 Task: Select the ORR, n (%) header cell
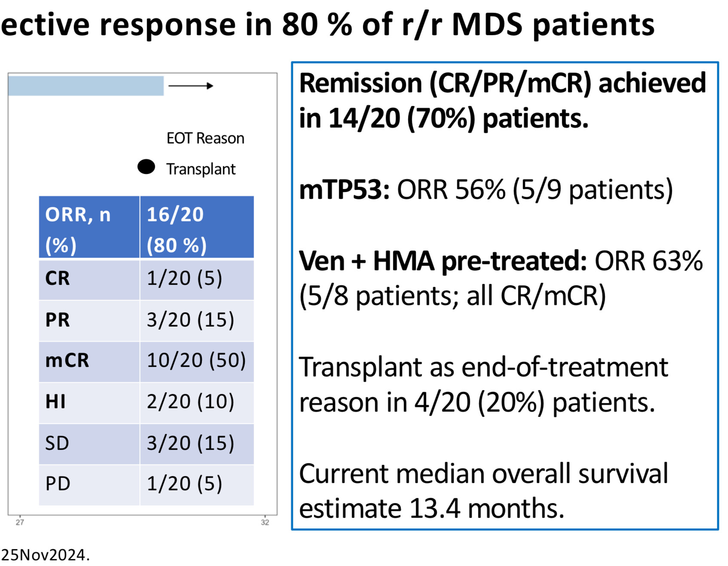[x=89, y=227]
